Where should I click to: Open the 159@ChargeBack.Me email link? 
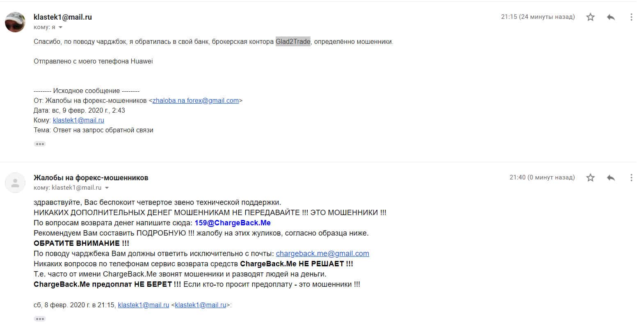click(x=233, y=223)
